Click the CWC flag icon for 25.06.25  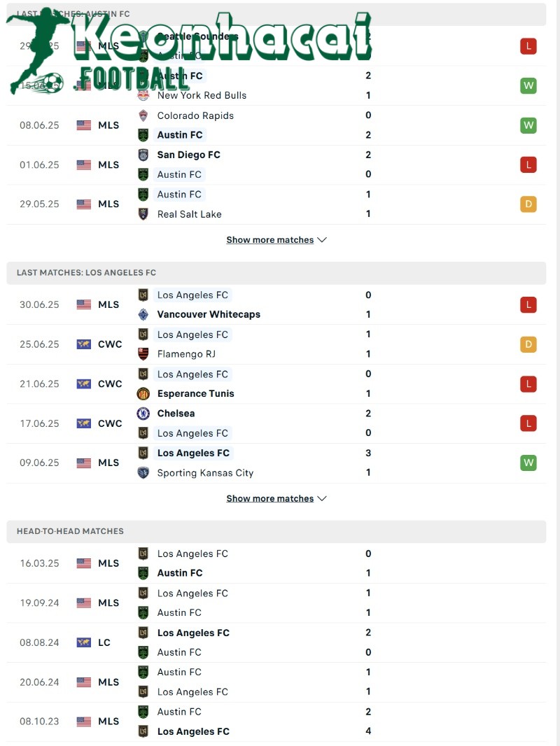pos(84,344)
